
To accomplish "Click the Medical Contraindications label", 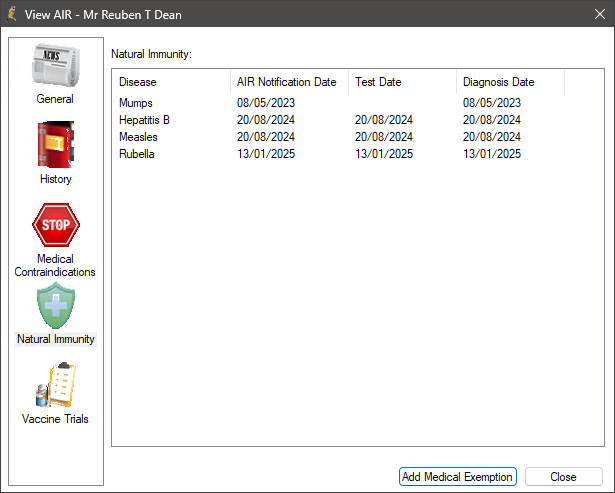I will [x=55, y=265].
